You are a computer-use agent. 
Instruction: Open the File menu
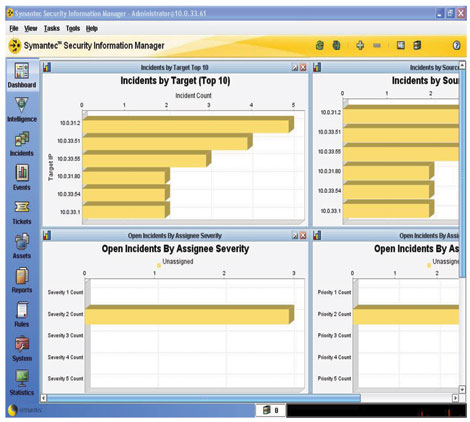[x=14, y=28]
